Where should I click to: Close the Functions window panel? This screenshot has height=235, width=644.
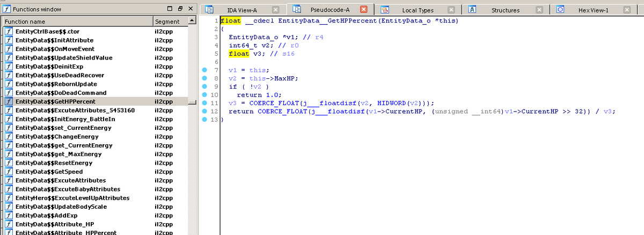click(190, 9)
